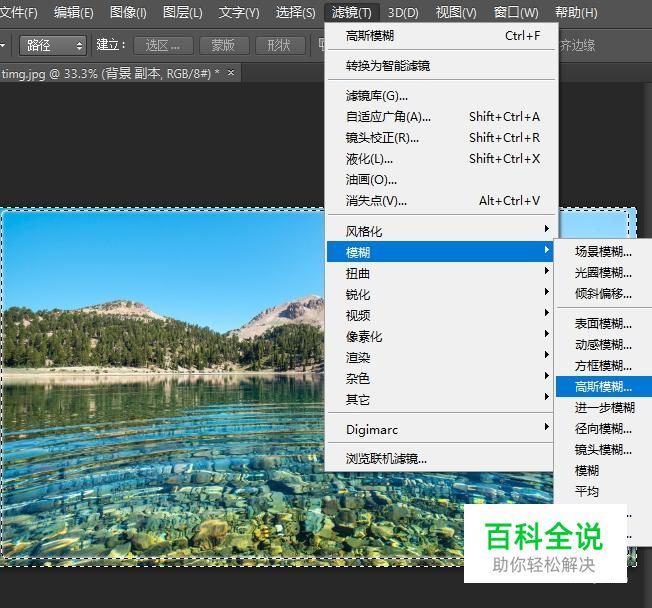Open 油画(O)... filter
Viewport: 652px width, 608px height.
(441, 179)
